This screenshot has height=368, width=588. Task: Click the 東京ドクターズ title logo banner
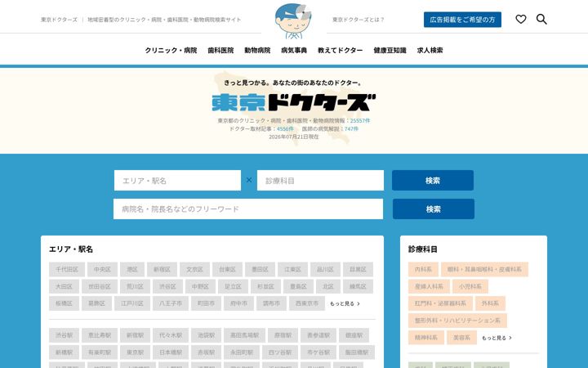[x=294, y=102]
